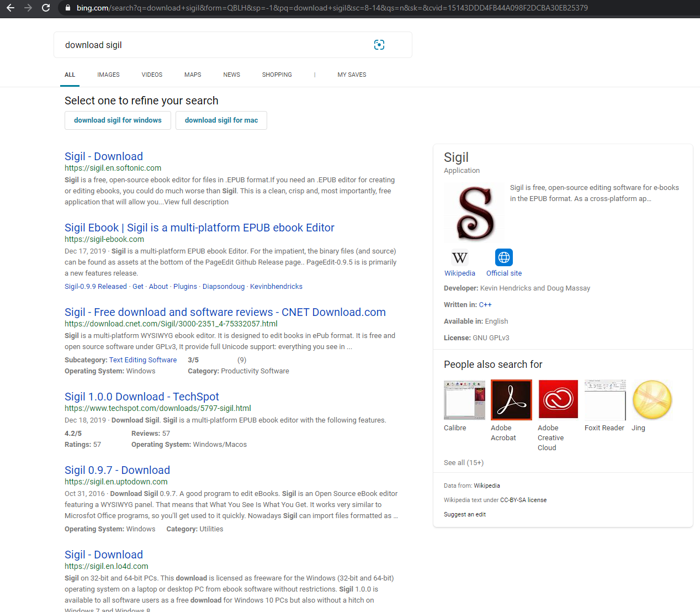Viewport: 700px width, 612px height.
Task: Click 'View full description' in Softonic snippet
Action: click(196, 202)
